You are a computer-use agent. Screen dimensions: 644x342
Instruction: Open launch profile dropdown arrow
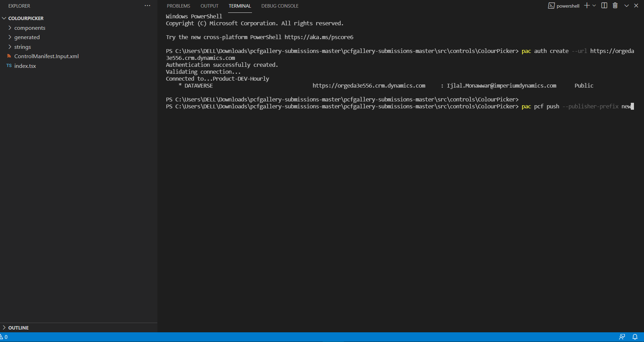pos(594,6)
